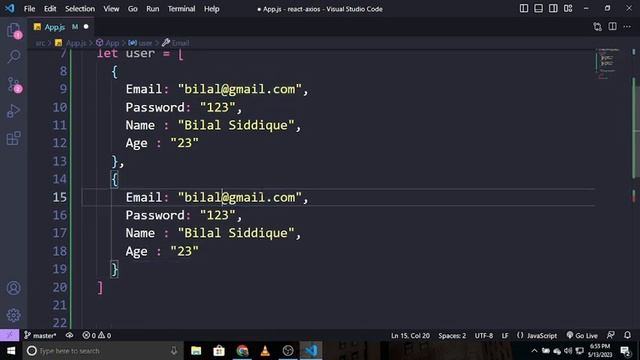The height and width of the screenshot is (360, 640).
Task: Open Microsoft Store from taskbar
Action: click(x=219, y=351)
